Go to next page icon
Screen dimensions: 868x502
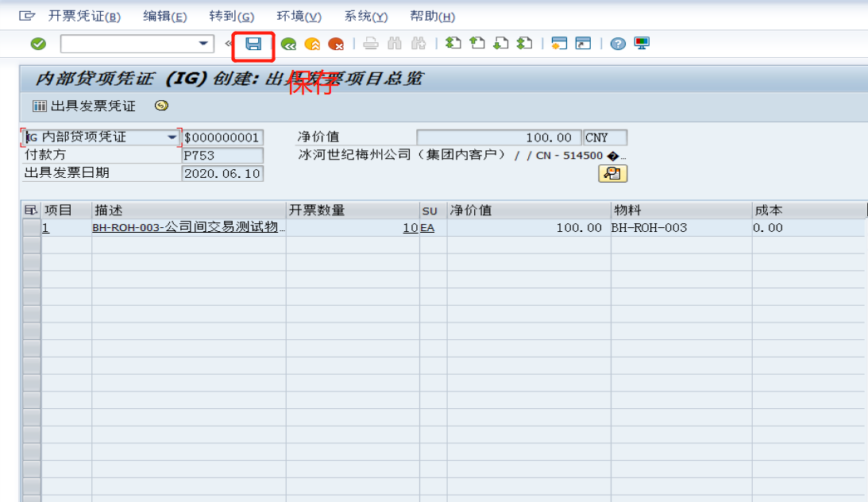click(x=501, y=43)
